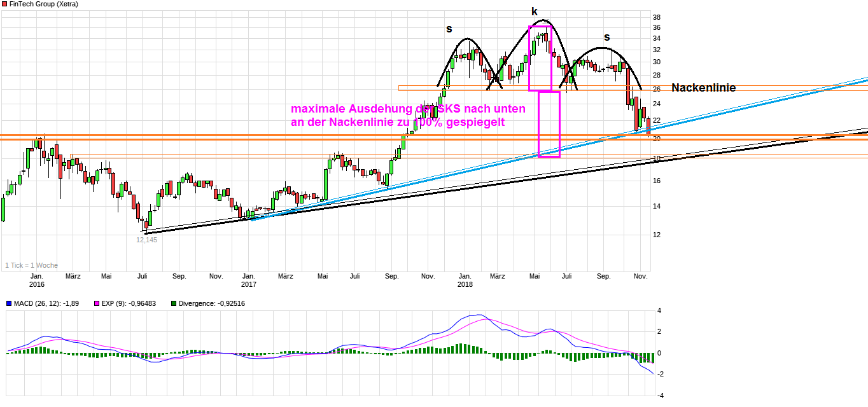Click the blue MACD legend square
The width and height of the screenshot is (868, 407).
coord(4,303)
